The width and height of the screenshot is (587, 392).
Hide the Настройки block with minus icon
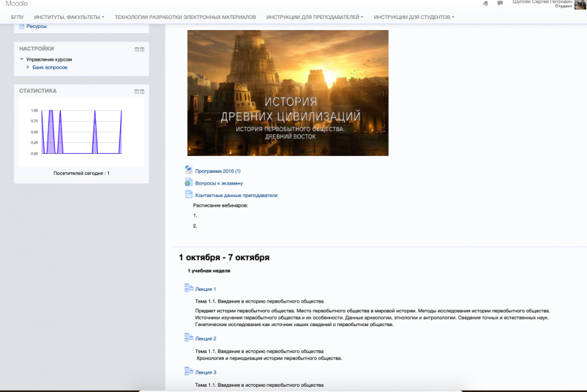click(137, 50)
